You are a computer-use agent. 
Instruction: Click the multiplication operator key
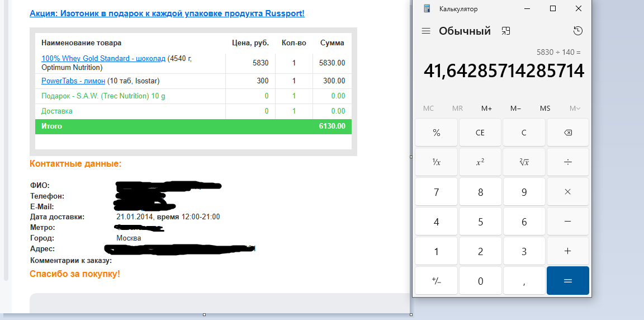pyautogui.click(x=567, y=192)
